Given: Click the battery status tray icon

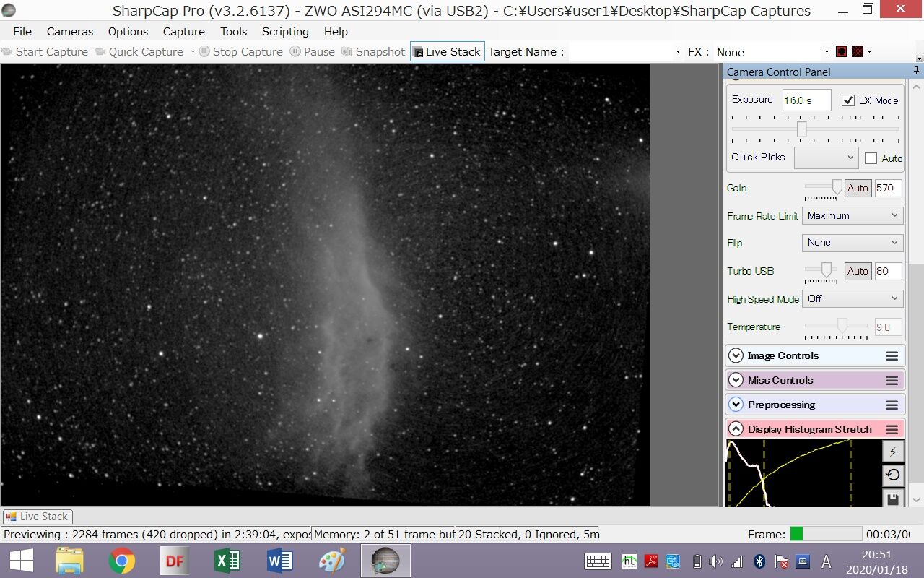Looking at the screenshot, I should (697, 561).
